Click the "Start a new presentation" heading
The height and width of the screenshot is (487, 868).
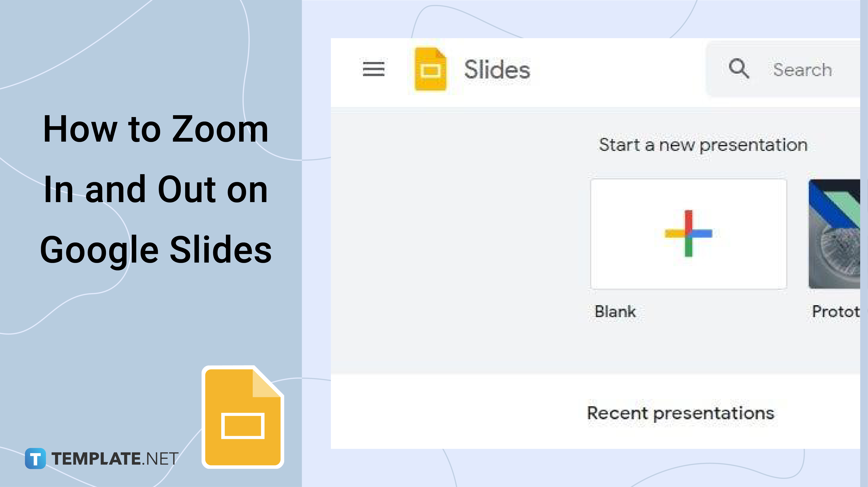point(703,145)
